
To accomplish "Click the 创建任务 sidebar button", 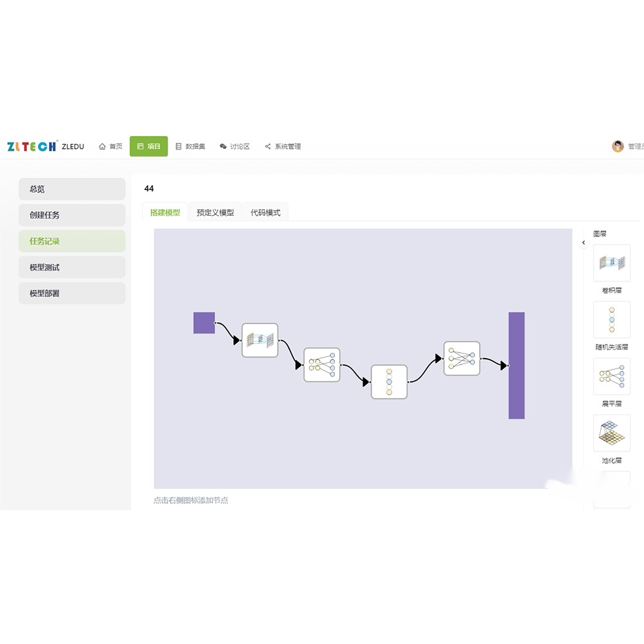I will [x=72, y=215].
